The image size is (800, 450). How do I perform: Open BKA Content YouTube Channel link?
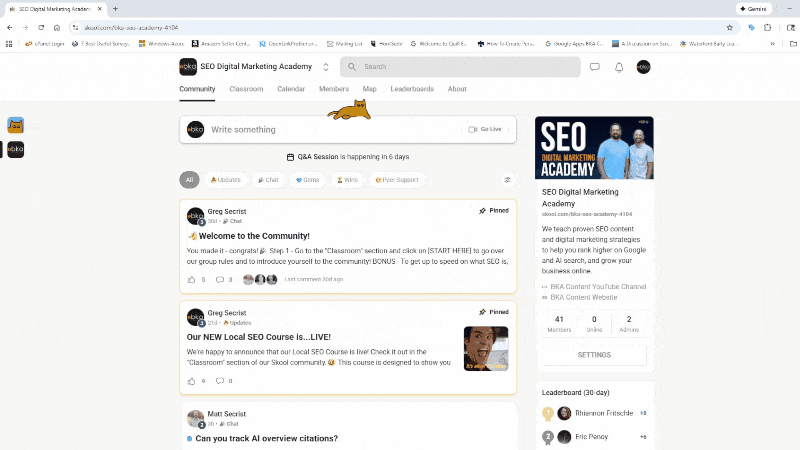coord(598,287)
